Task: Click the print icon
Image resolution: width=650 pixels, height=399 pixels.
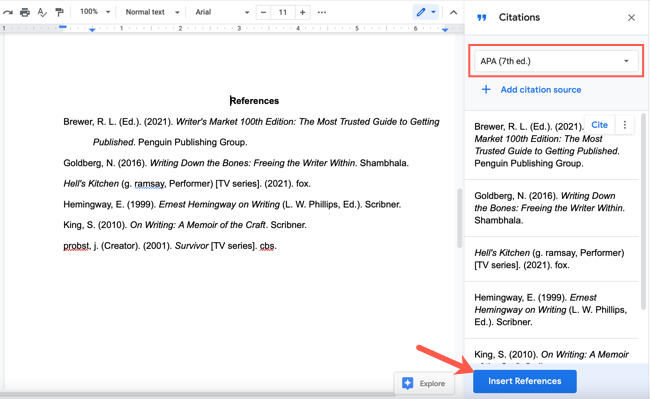Action: click(x=25, y=12)
